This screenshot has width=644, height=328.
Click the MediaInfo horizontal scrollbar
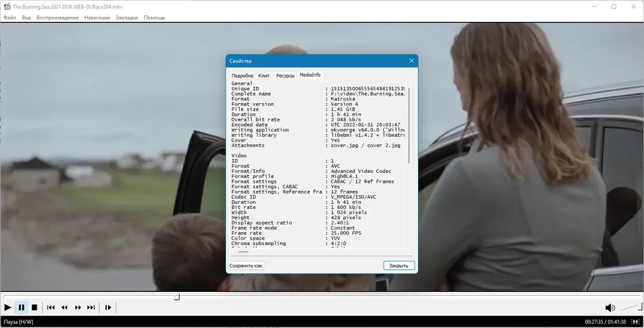243,251
